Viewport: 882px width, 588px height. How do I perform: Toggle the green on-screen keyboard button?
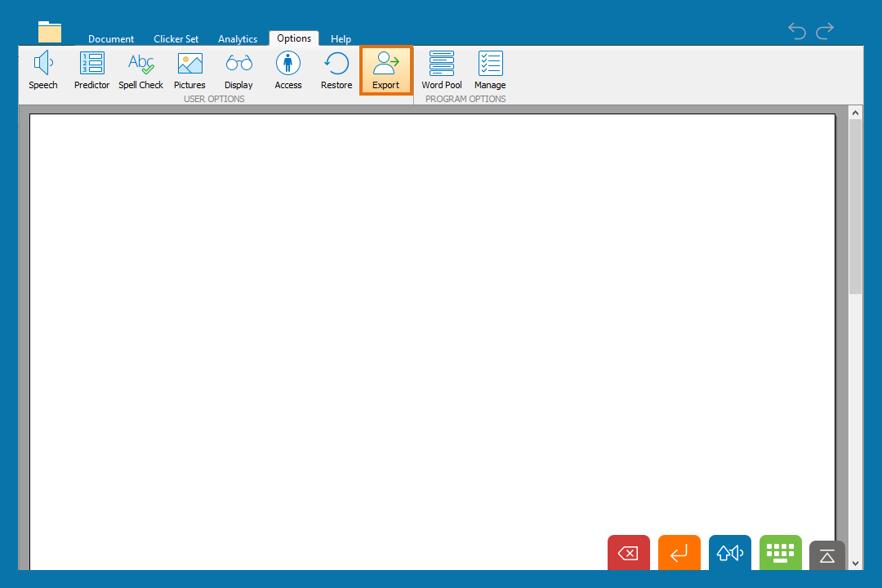pos(780,553)
